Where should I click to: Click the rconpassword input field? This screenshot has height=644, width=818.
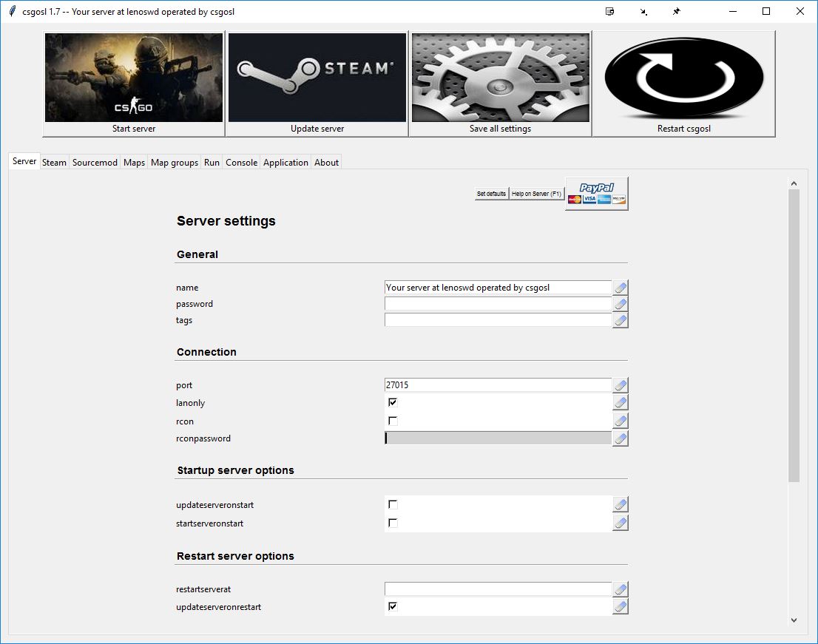tap(498, 438)
